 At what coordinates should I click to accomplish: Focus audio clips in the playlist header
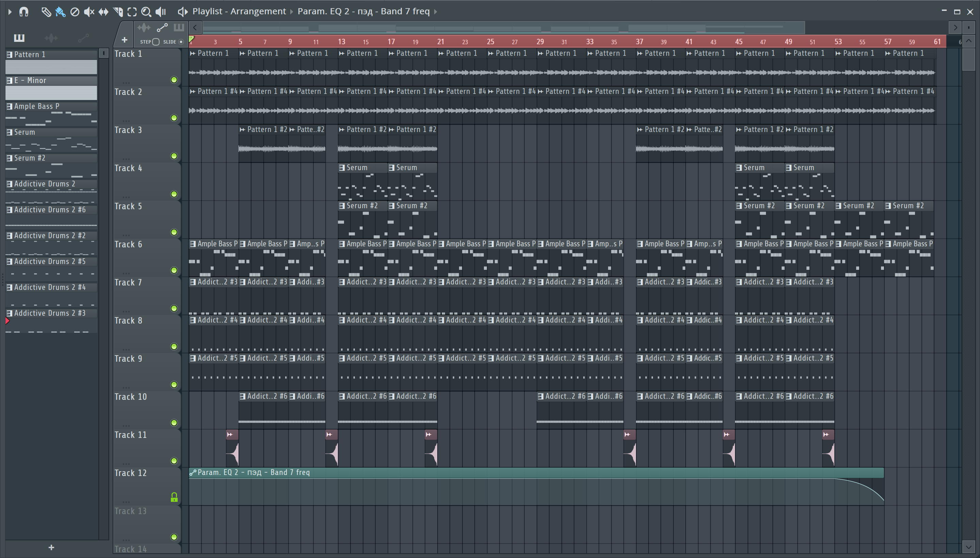coord(144,28)
